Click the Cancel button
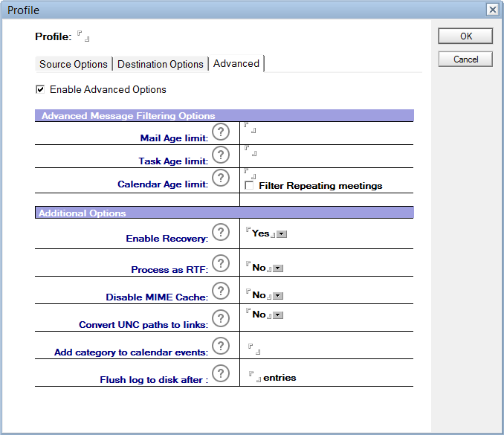The height and width of the screenshot is (435, 504). pyautogui.click(x=465, y=59)
